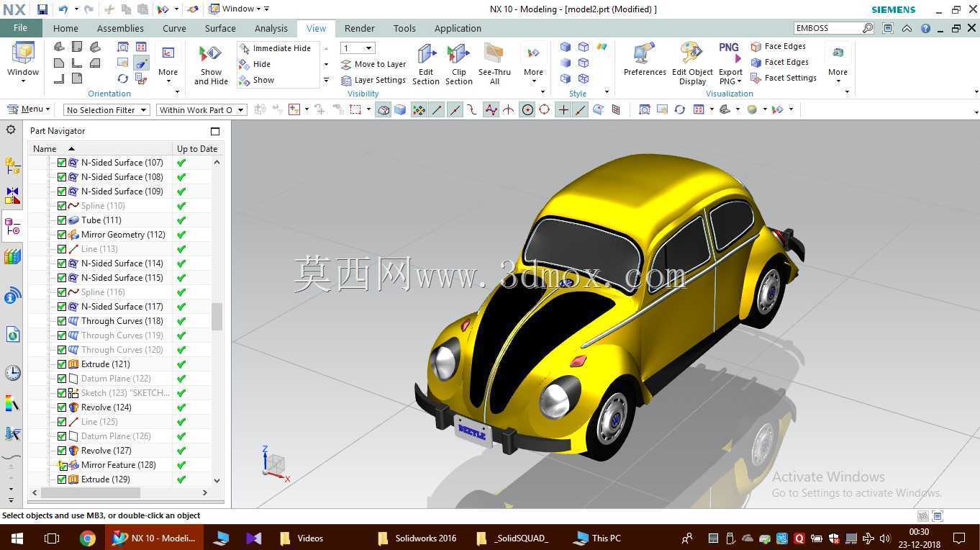Select the Shaded with Edges style cube
980x550 pixels.
566,47
